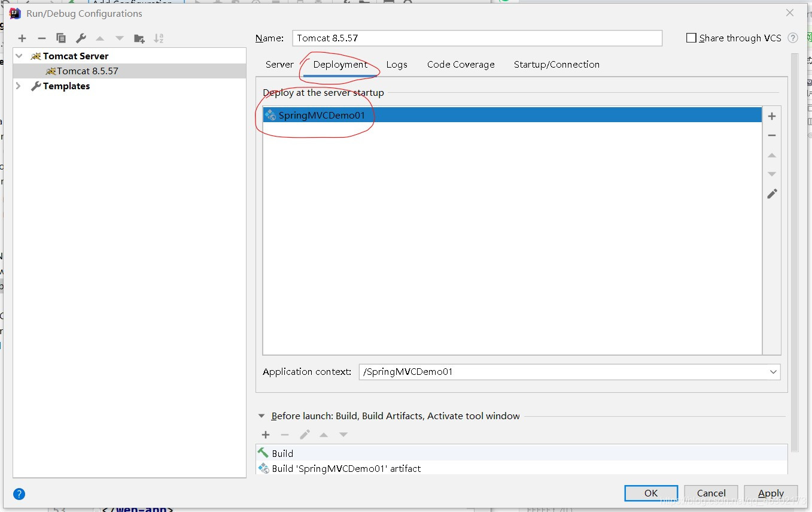Move Before launch task up
The height and width of the screenshot is (512, 812).
point(324,435)
